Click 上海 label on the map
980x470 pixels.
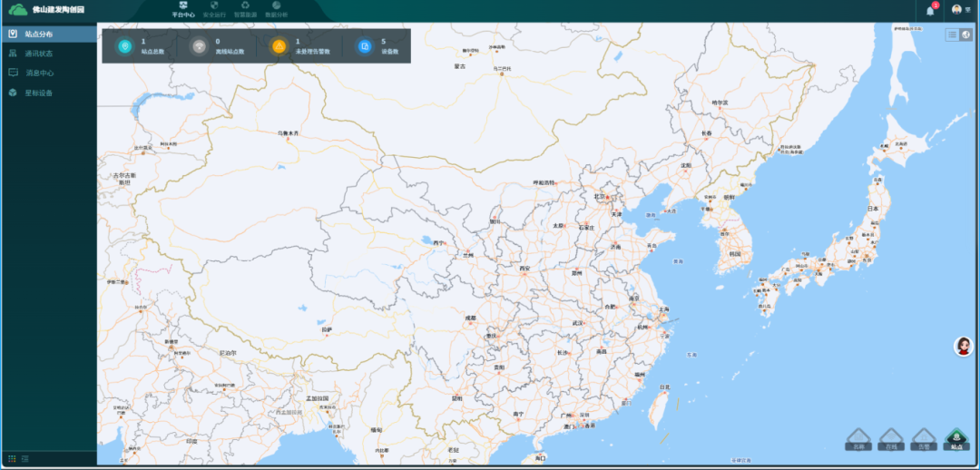click(663, 310)
